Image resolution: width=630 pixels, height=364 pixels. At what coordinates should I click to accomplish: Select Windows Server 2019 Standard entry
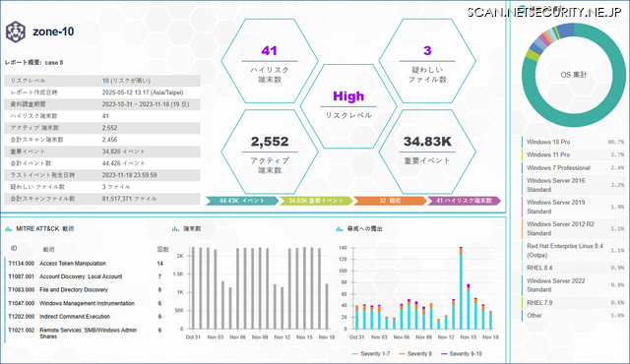(573, 207)
